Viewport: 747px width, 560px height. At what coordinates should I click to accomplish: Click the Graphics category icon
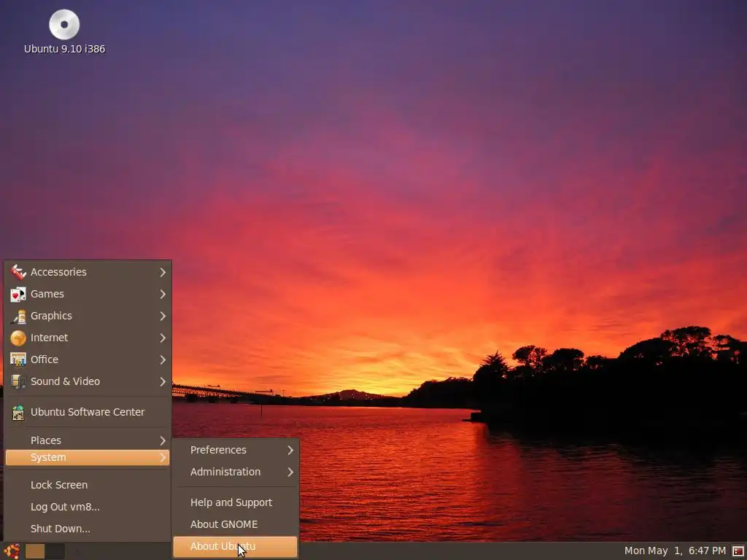[x=18, y=316]
